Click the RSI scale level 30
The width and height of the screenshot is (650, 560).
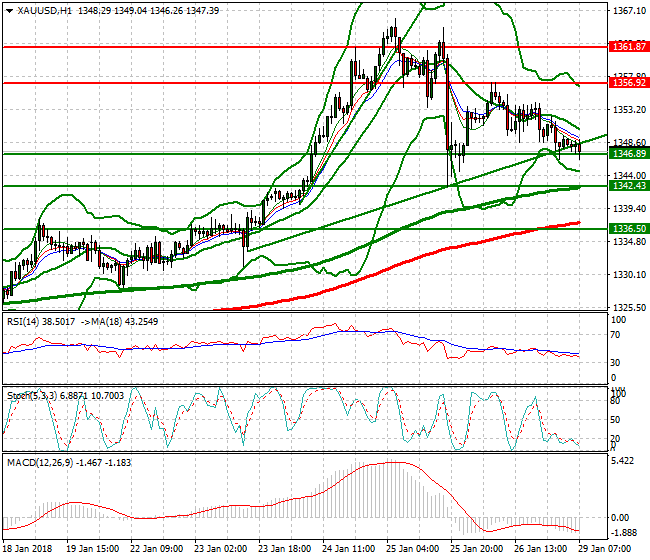click(616, 363)
